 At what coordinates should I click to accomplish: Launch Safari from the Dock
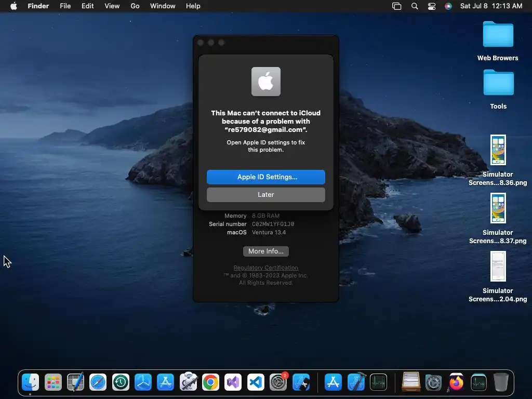pyautogui.click(x=98, y=382)
